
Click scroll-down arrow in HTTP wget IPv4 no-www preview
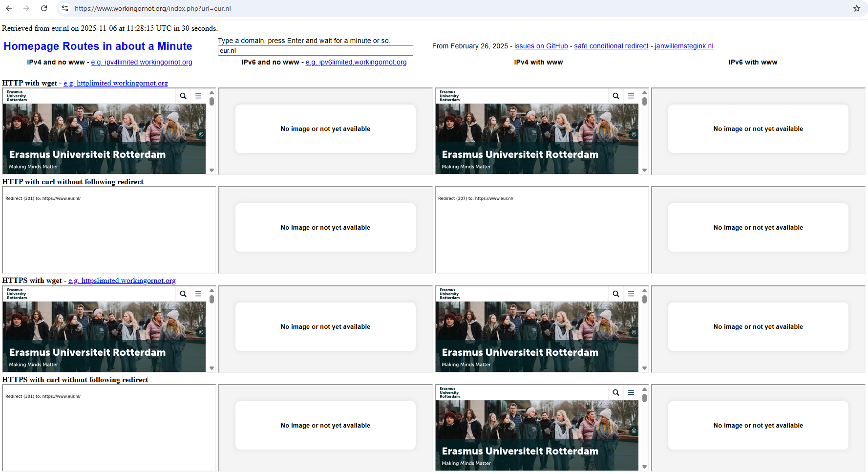(212, 171)
